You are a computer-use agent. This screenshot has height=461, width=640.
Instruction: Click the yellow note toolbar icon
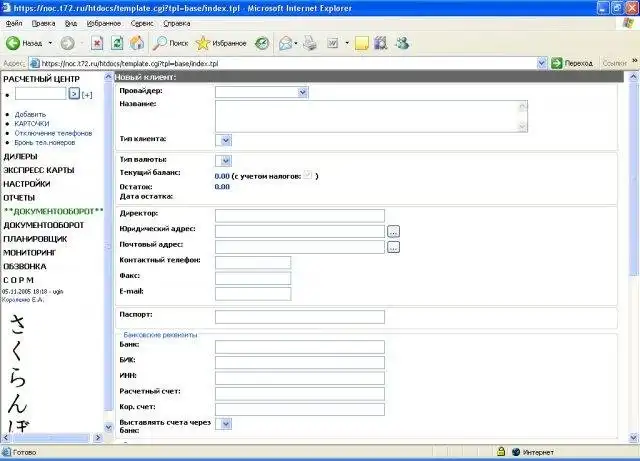(x=362, y=43)
